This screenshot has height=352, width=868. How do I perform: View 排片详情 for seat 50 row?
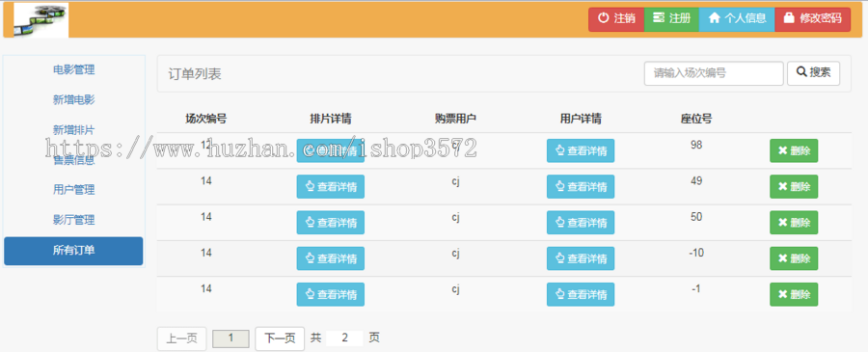pyautogui.click(x=331, y=223)
